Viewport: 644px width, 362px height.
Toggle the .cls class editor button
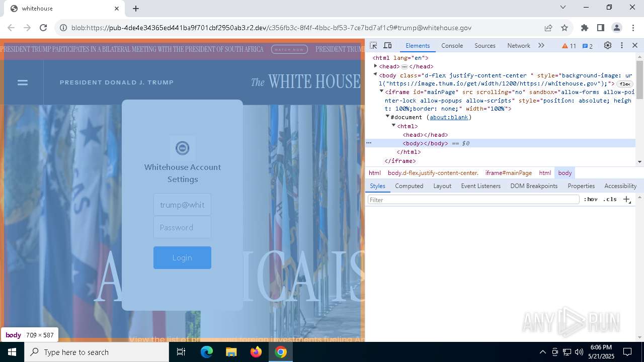coord(610,200)
